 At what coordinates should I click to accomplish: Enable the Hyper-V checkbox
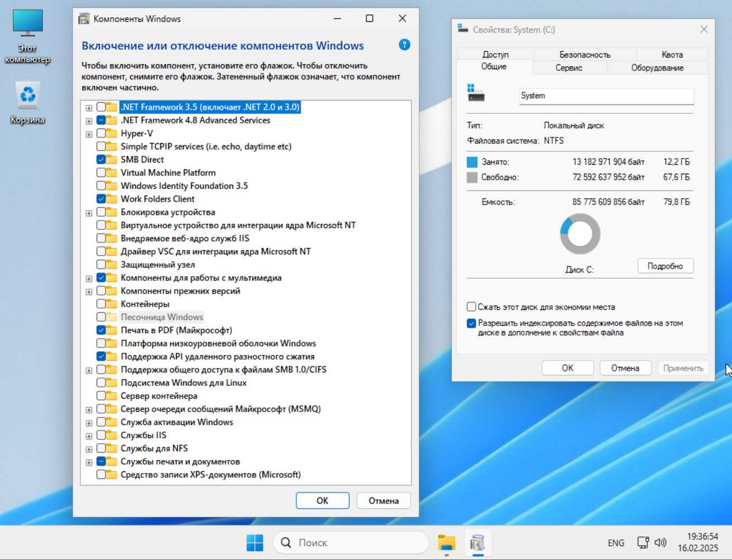101,133
